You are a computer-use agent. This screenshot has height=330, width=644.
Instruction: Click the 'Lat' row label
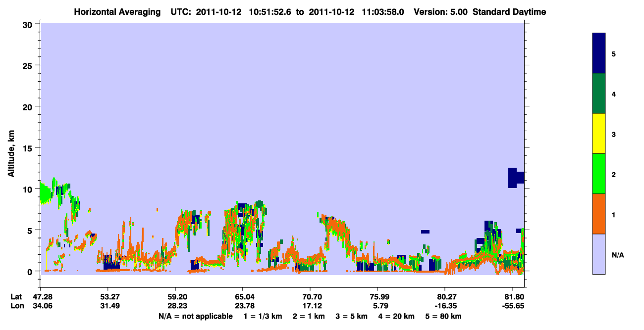pyautogui.click(x=16, y=297)
